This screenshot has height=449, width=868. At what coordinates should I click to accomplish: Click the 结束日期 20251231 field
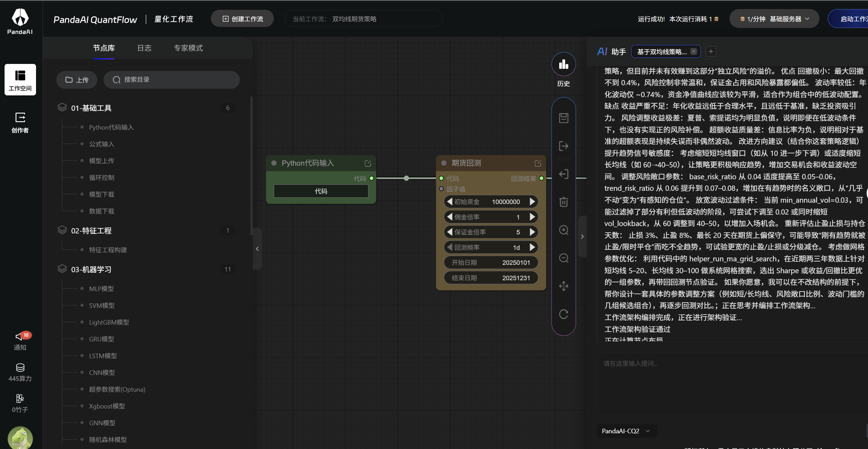pyautogui.click(x=491, y=278)
